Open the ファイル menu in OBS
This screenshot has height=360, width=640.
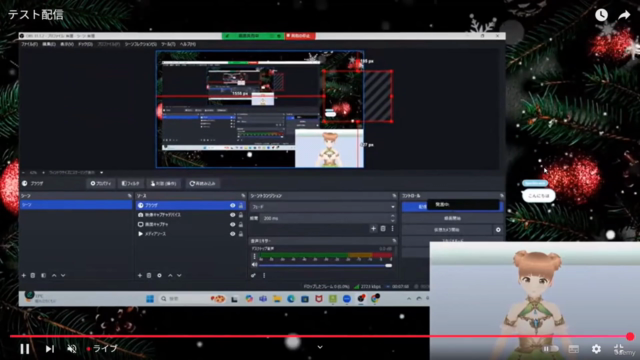click(x=29, y=44)
